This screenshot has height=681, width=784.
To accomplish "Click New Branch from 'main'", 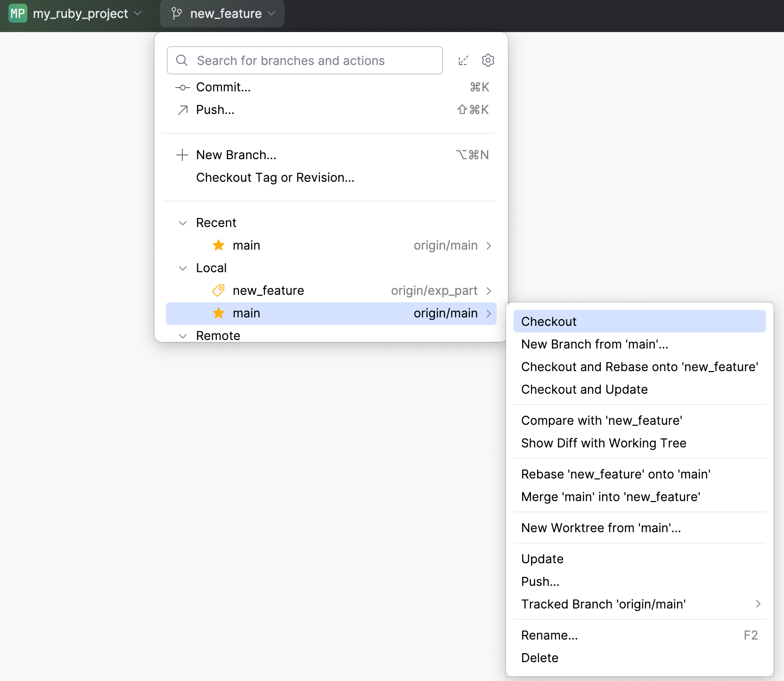I will coord(594,344).
